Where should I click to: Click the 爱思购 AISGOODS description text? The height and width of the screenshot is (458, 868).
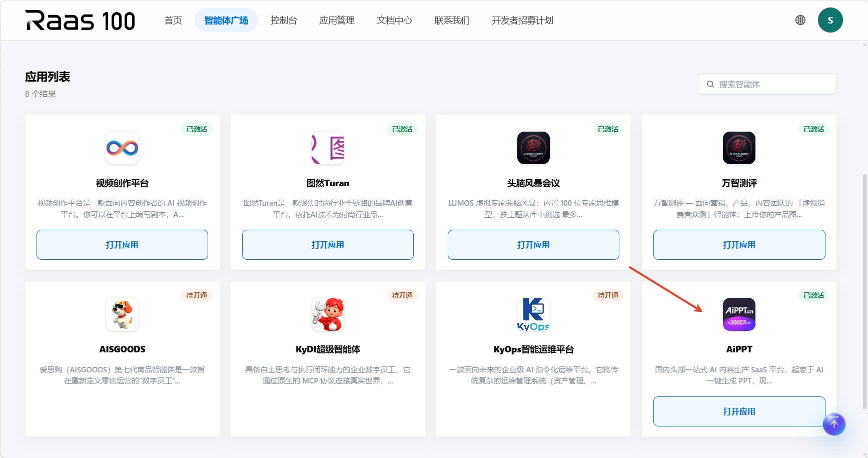pos(122,375)
